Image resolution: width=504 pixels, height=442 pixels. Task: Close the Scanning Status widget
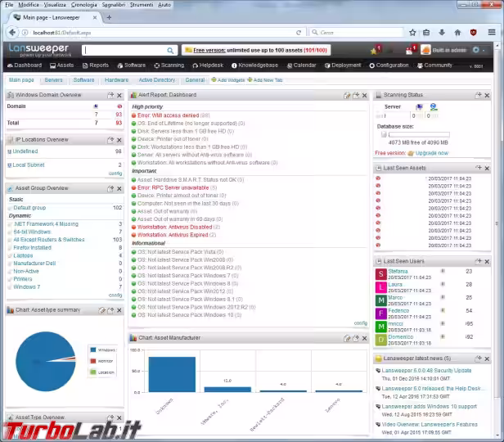[x=487, y=96]
